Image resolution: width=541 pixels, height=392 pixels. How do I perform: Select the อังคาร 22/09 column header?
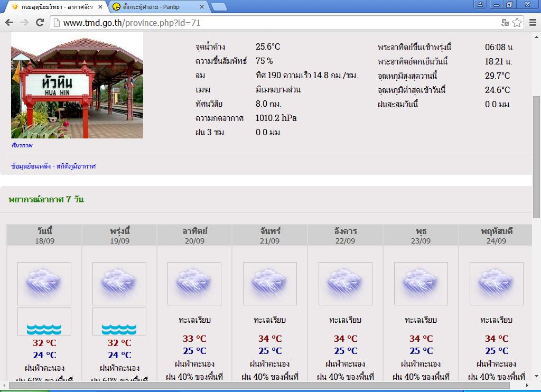346,235
